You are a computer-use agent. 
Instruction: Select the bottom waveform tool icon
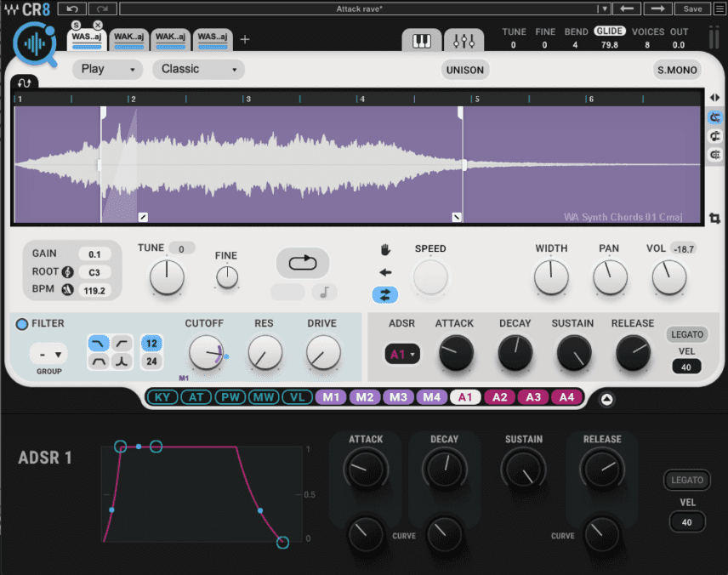coord(715,155)
